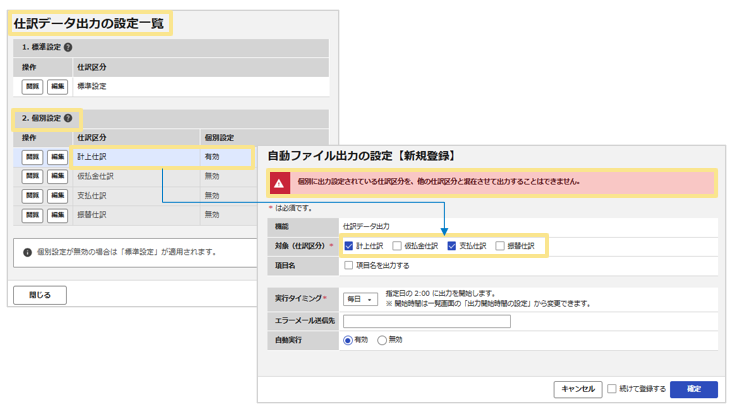
Task: Click the 標準設定 cell in the first table
Action: coord(201,87)
